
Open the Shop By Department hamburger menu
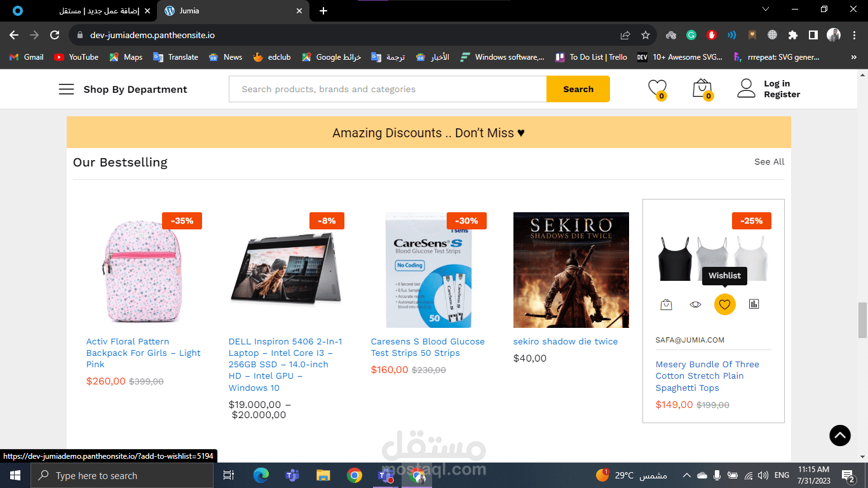coord(66,89)
